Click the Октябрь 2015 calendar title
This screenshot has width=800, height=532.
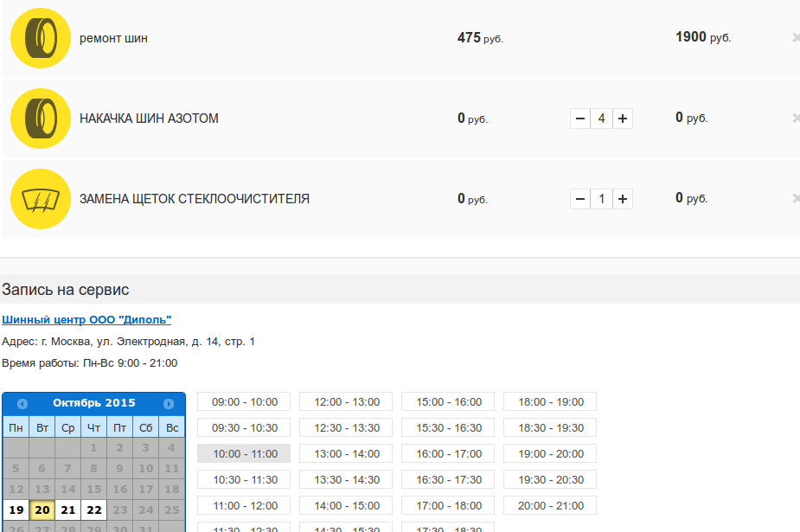(x=94, y=403)
